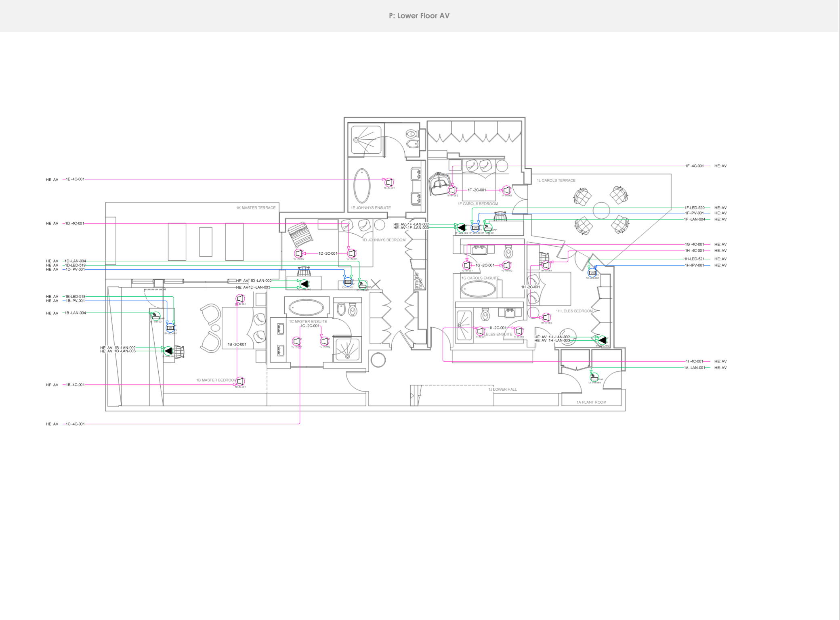Click cable label '1H -4C-001'
This screenshot has height=620, width=840.
click(x=695, y=251)
